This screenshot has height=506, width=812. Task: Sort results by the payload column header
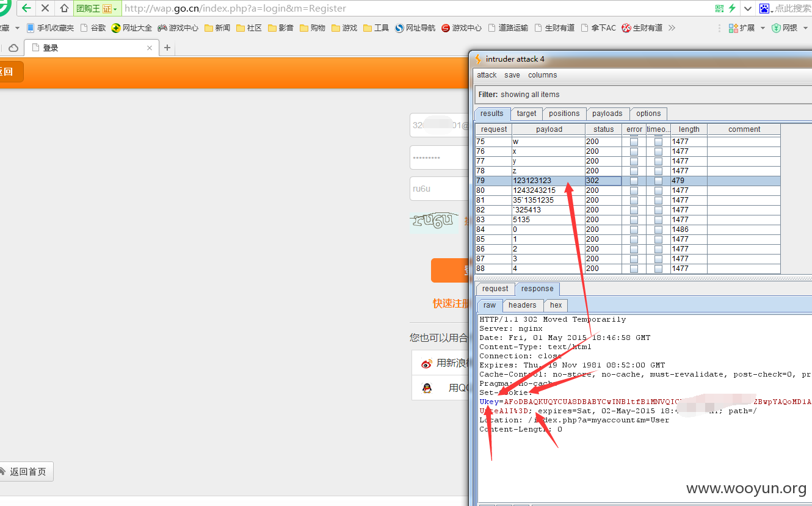tap(549, 129)
